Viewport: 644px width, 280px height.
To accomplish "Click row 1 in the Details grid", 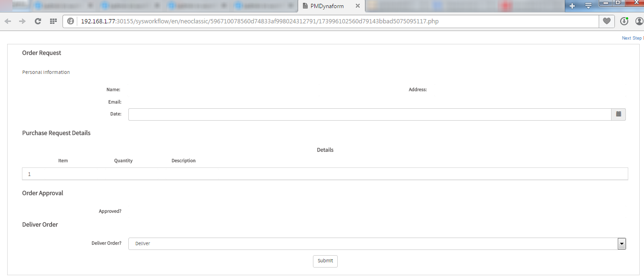I will pyautogui.click(x=324, y=174).
